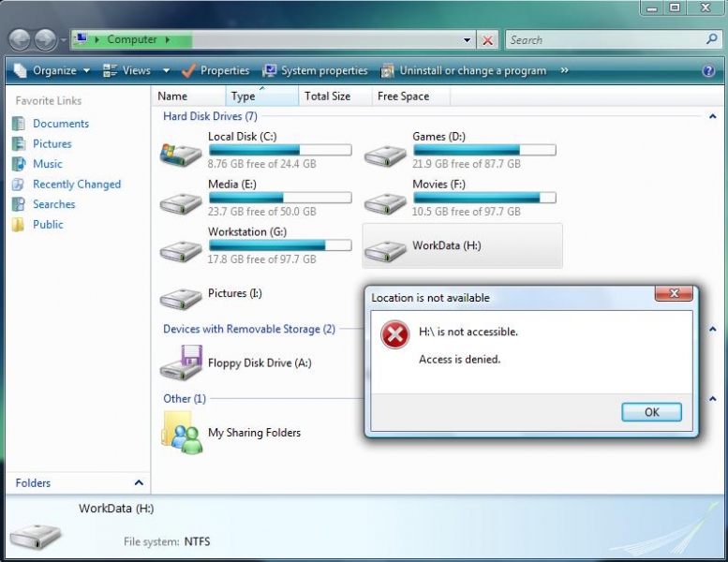Click into the Search input field
Image resolution: width=728 pixels, height=562 pixels.
coord(604,40)
